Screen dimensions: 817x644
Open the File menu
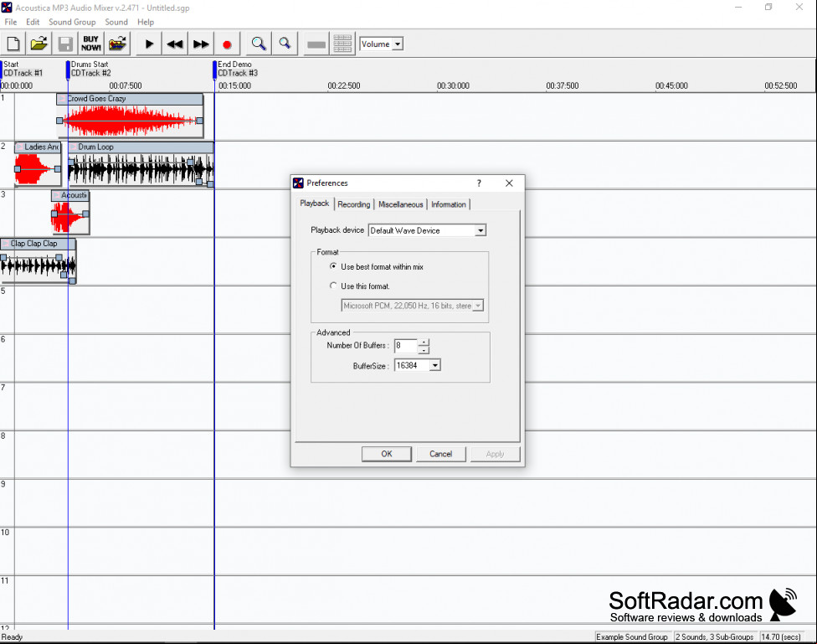pos(10,22)
